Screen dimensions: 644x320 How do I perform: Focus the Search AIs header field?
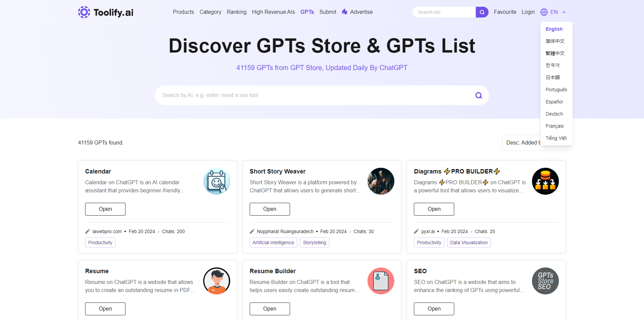pyautogui.click(x=444, y=12)
